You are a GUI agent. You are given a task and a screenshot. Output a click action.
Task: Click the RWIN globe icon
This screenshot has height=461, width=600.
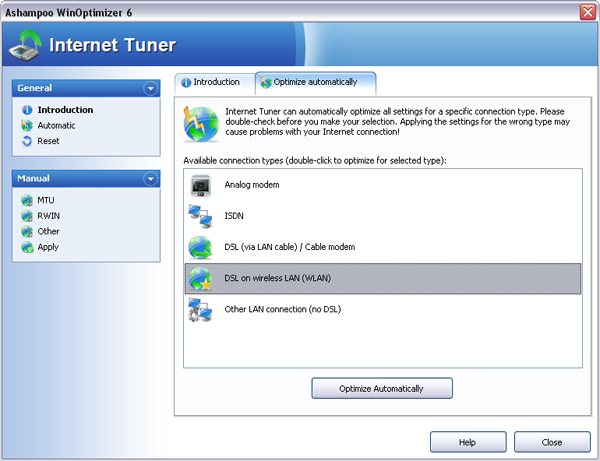[x=27, y=216]
